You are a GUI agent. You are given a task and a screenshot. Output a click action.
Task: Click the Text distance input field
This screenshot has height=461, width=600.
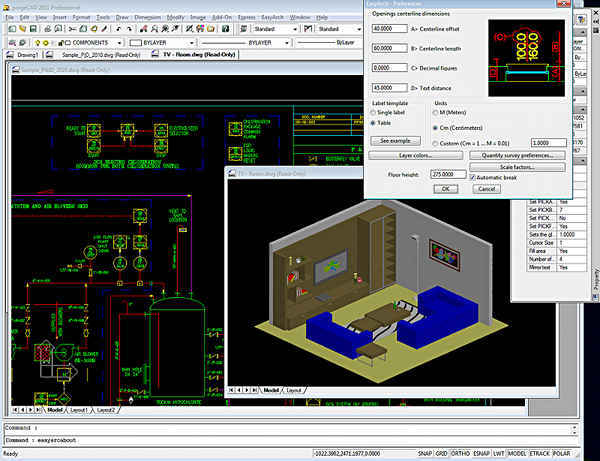(390, 88)
